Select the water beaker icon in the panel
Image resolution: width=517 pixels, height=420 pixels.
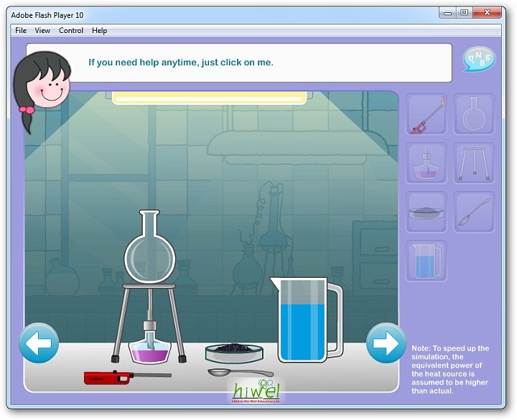pos(427,260)
